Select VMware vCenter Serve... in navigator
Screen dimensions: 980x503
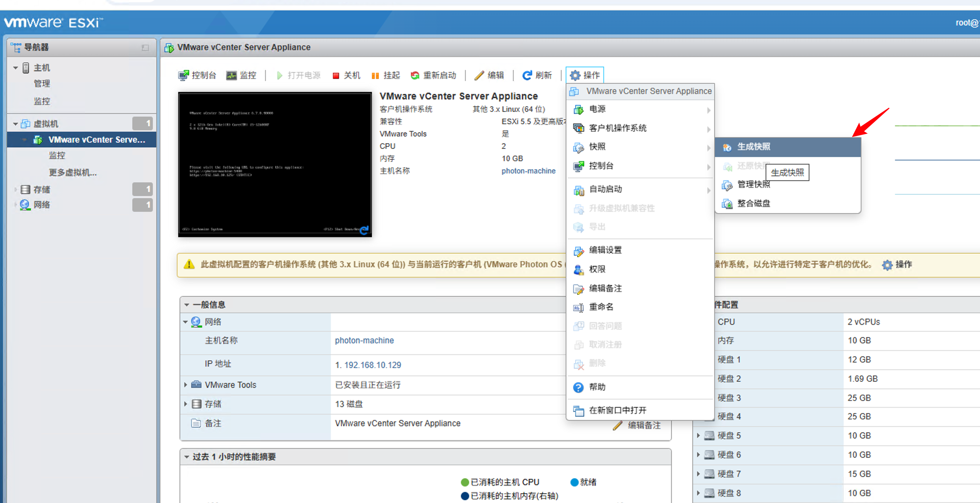[81, 140]
